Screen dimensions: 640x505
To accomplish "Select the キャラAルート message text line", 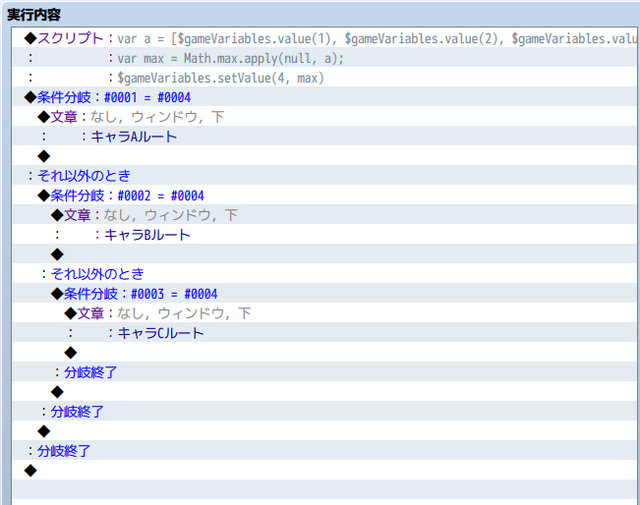I will coord(324,136).
